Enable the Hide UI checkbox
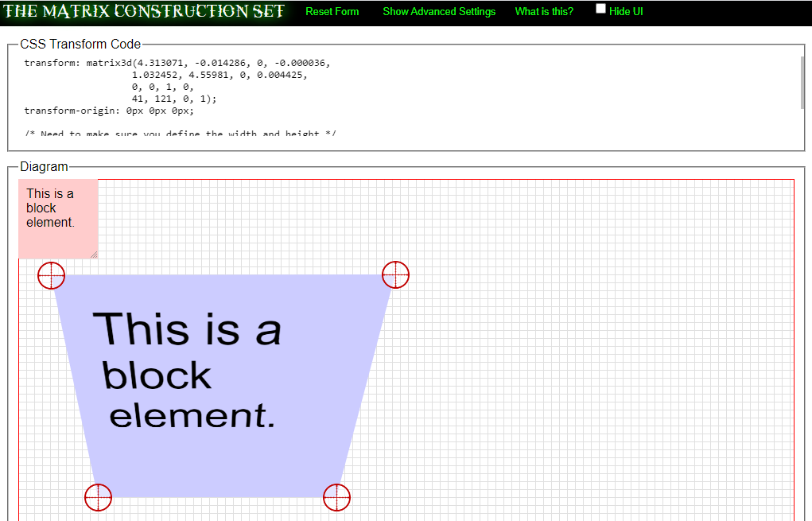The height and width of the screenshot is (521, 812). [600, 10]
